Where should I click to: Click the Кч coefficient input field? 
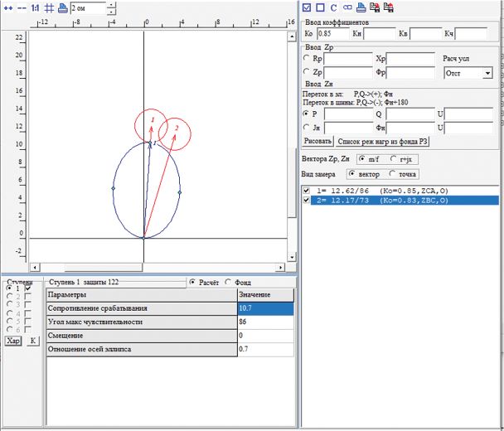click(x=471, y=33)
